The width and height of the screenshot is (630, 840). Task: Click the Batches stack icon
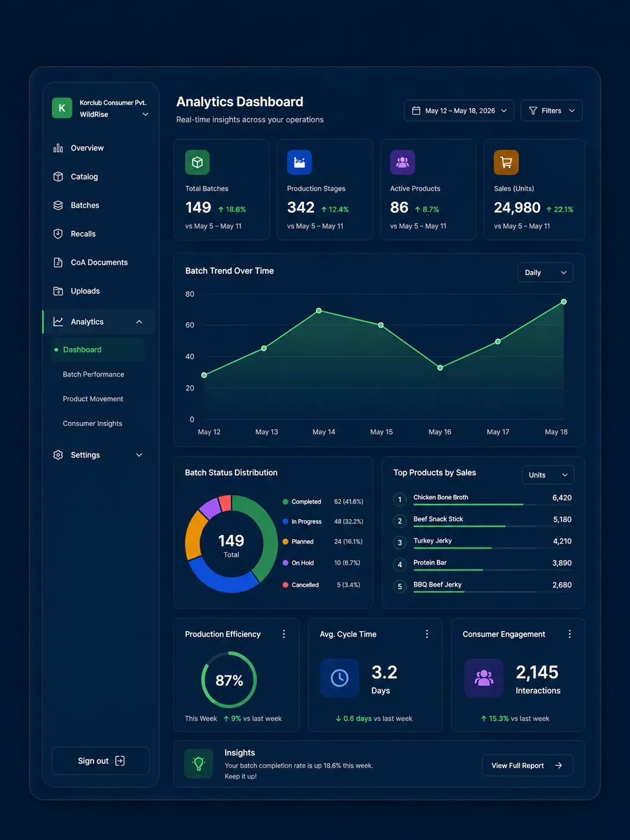tap(58, 205)
